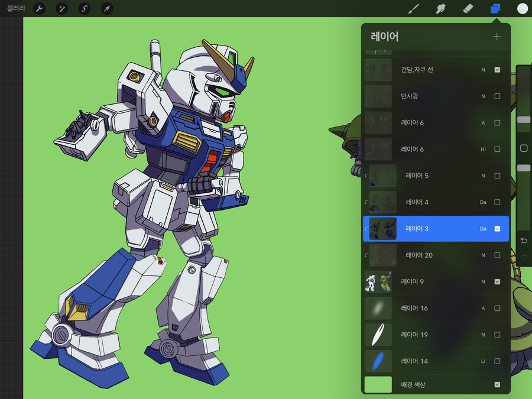Show 레이어 4
Screen dimensions: 532x399
497,202
